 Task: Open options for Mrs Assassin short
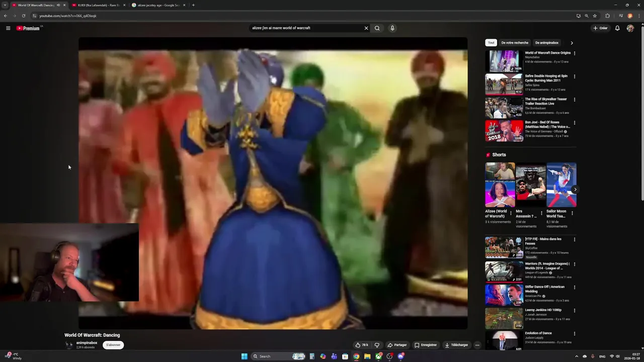click(541, 213)
